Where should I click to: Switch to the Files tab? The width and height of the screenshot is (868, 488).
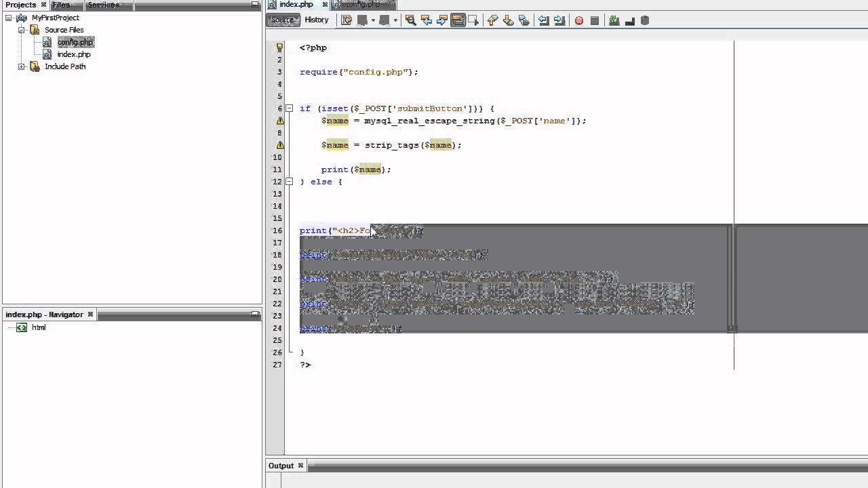pyautogui.click(x=62, y=5)
